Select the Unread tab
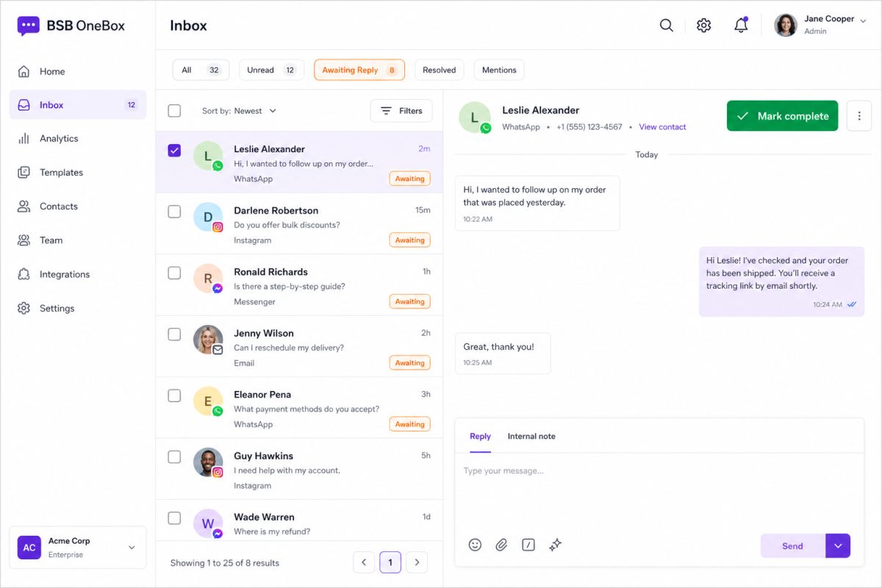This screenshot has height=588, width=882. click(x=271, y=70)
